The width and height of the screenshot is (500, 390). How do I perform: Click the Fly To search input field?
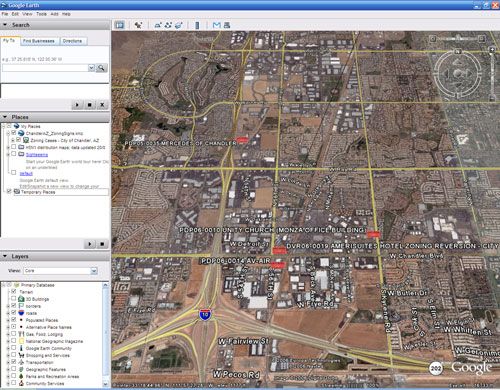click(x=45, y=68)
